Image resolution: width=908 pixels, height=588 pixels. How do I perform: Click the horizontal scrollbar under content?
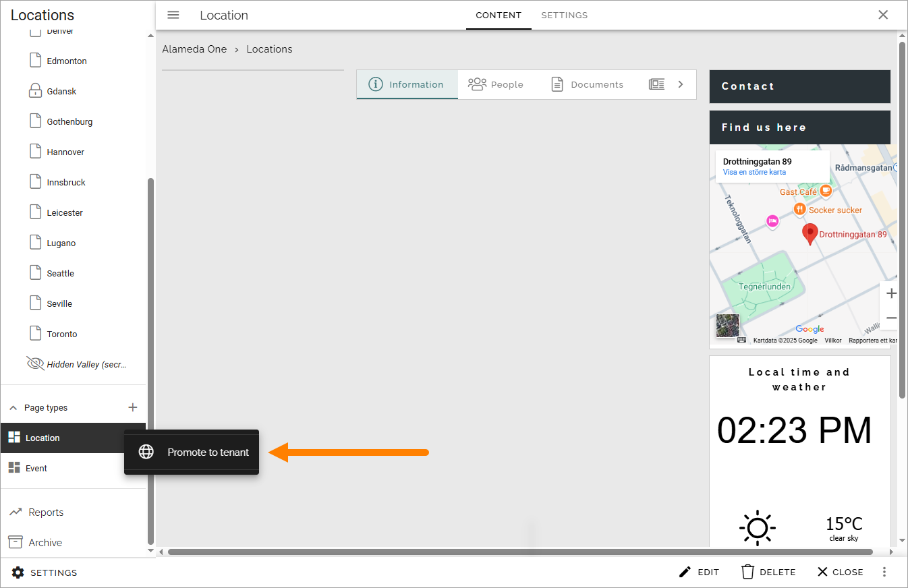tap(520, 552)
